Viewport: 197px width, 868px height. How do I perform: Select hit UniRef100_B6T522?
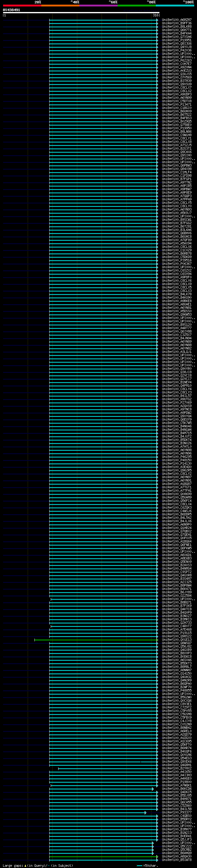tap(176, 115)
